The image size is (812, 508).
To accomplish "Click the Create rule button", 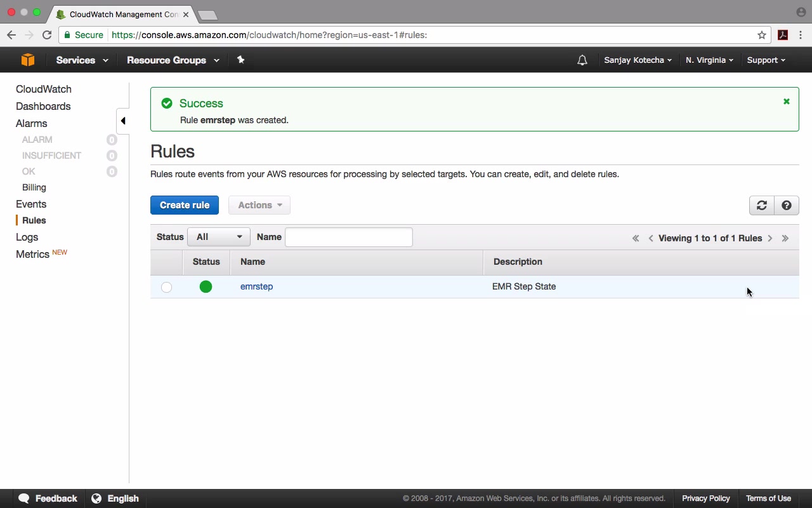I will (185, 205).
